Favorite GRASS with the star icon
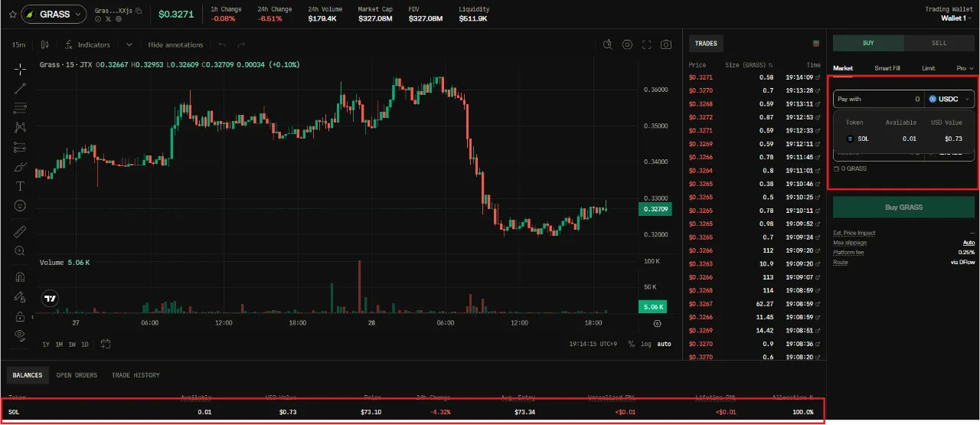The height and width of the screenshot is (425, 980). pyautogui.click(x=12, y=14)
